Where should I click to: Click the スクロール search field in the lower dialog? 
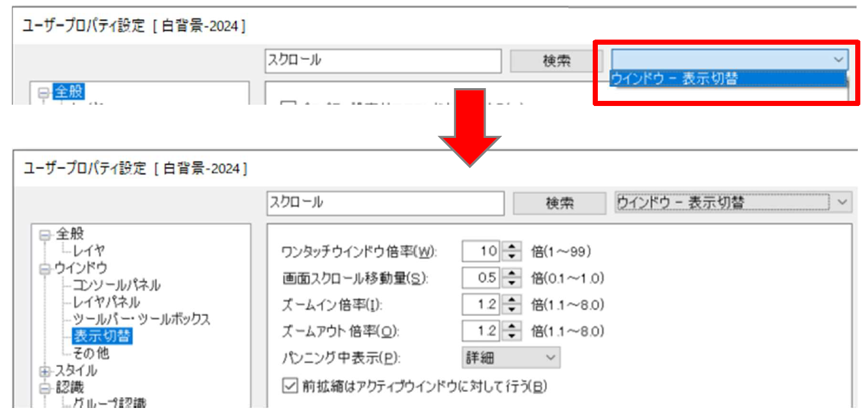[x=386, y=202]
